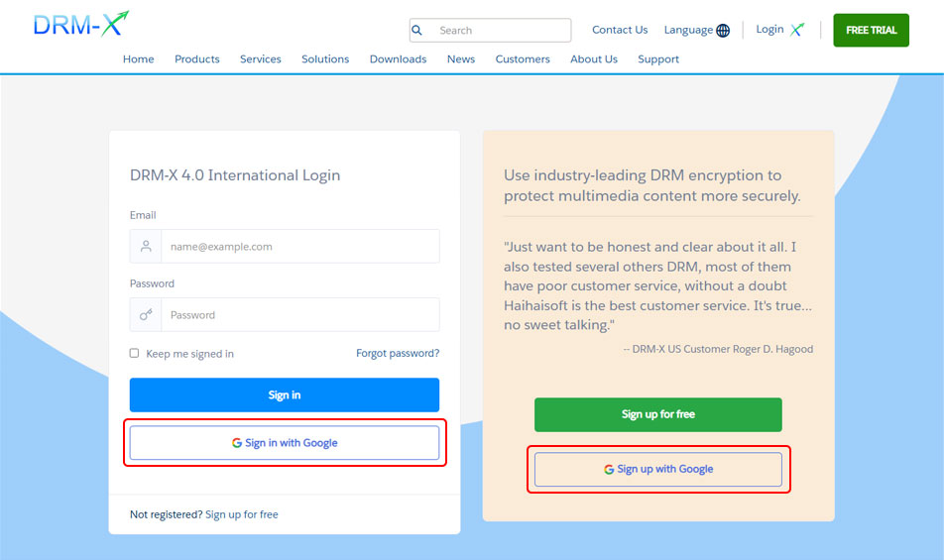Click the DRM-X logo

80,25
